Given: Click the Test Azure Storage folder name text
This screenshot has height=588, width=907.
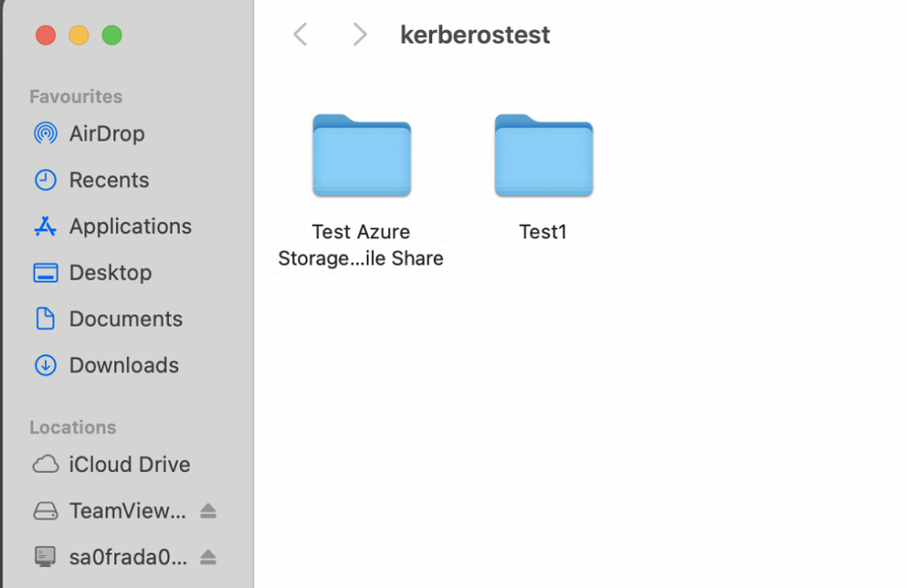Looking at the screenshot, I should point(360,245).
